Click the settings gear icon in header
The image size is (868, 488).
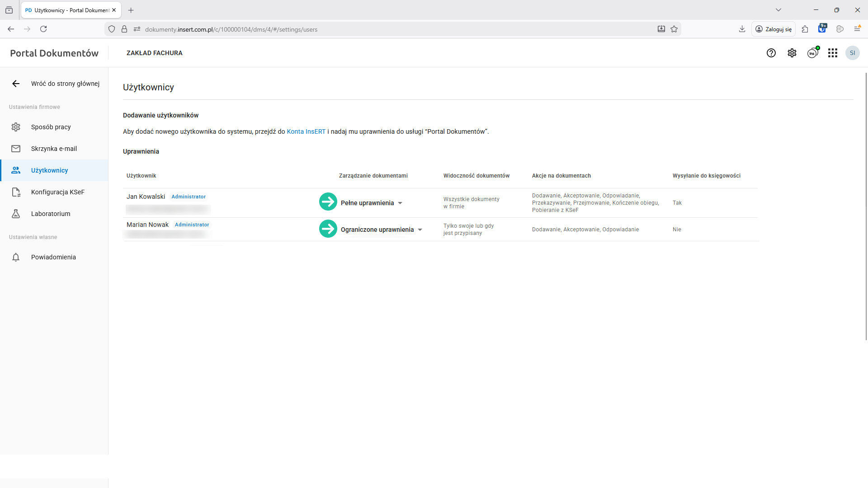(792, 53)
